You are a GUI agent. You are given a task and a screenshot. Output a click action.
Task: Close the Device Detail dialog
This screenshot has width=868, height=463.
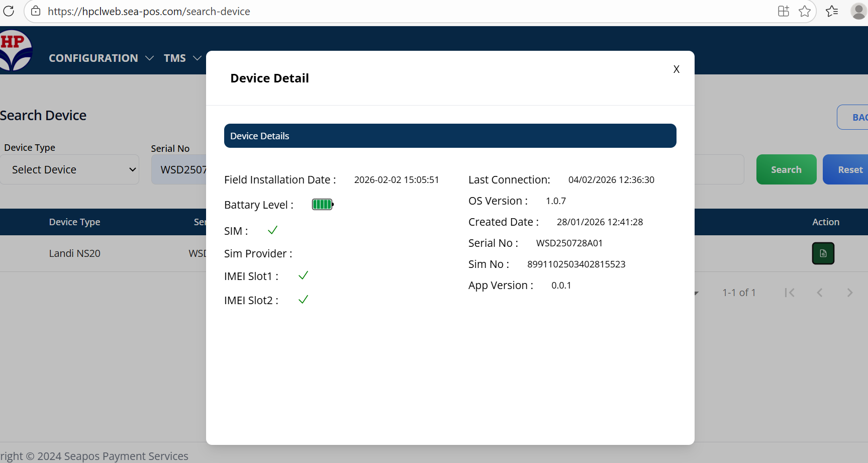(676, 69)
